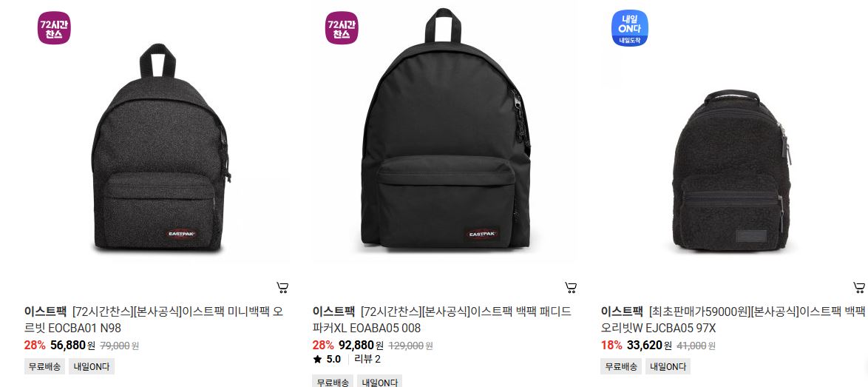Open the black Padded Pak'r XL image
Screen dimensions: 868x387
[446, 129]
